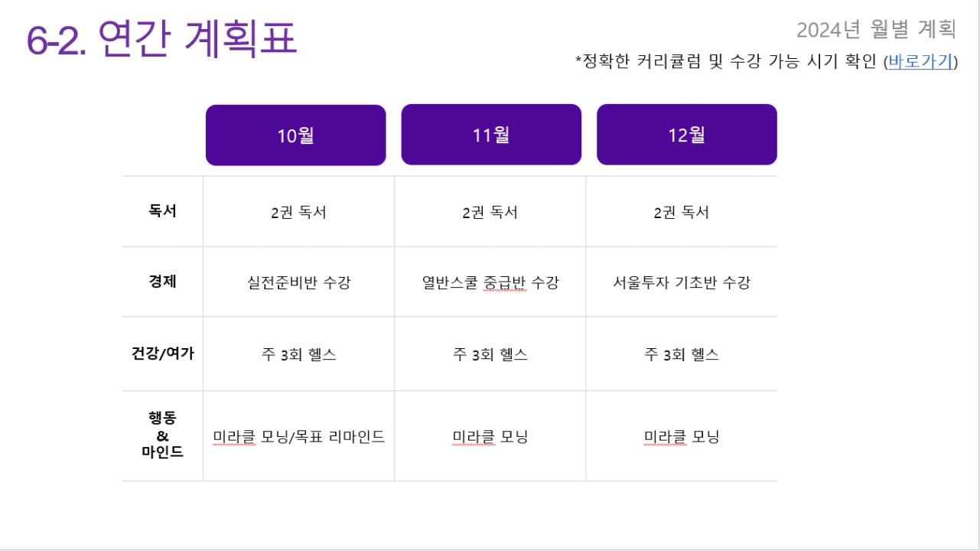Open the 바로가기 hyperlink
Screen dimensions: 980x551
920,62
